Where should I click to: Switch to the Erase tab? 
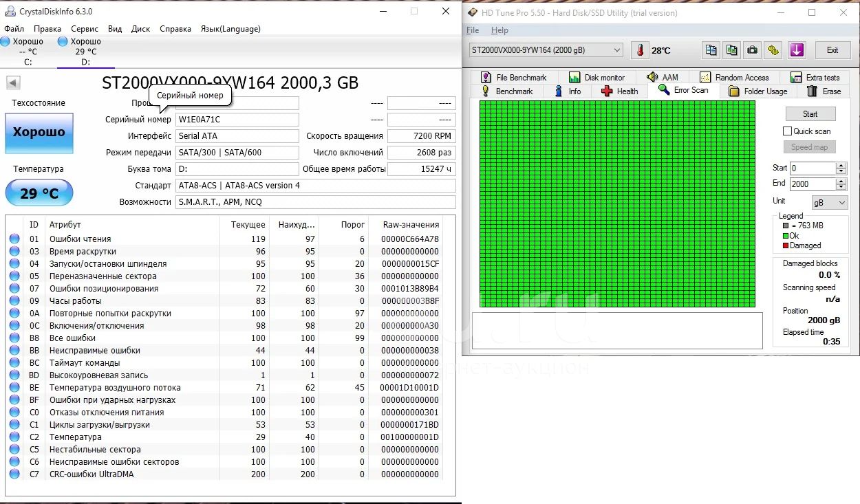(x=824, y=91)
